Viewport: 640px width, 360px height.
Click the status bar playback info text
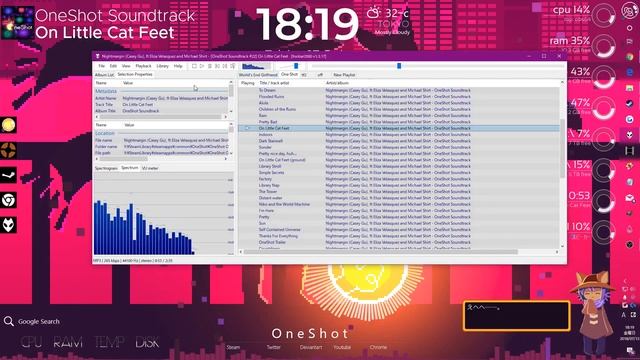click(133, 260)
